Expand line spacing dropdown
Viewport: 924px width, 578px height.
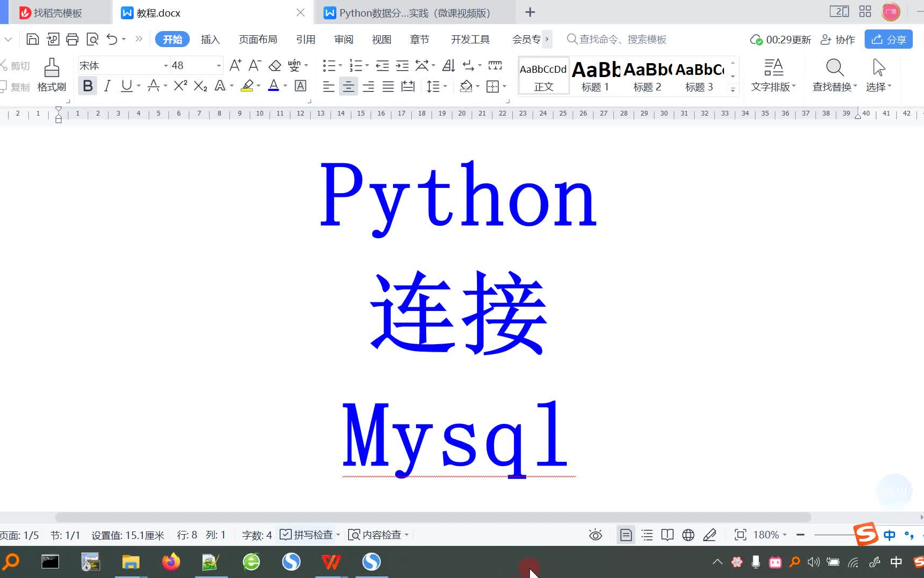coord(445,86)
